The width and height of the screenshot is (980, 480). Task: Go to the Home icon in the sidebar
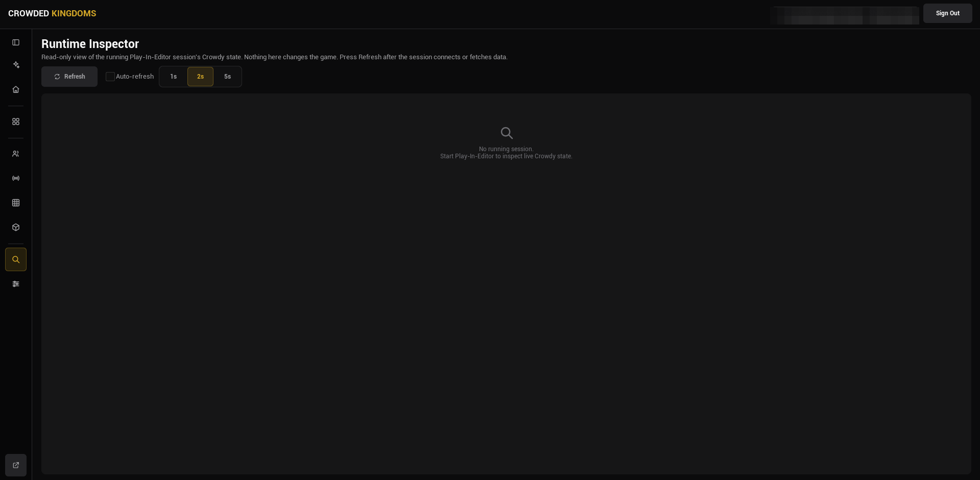point(16,89)
